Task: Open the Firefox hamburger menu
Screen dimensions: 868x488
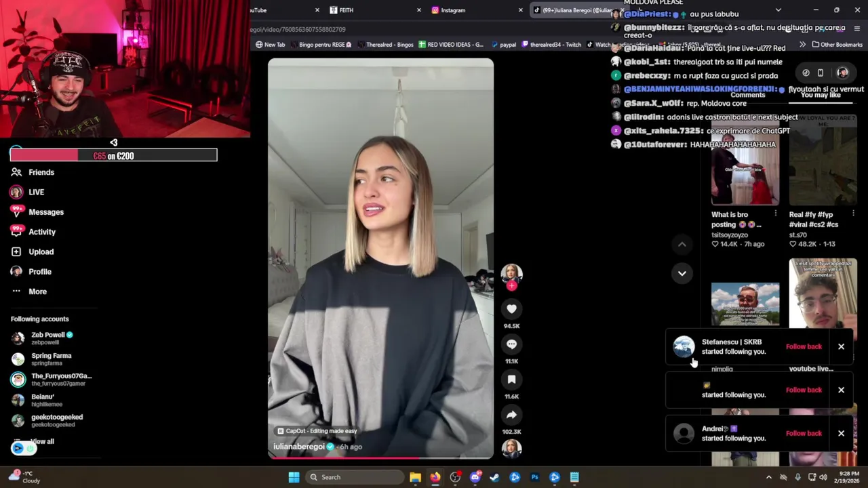Action: [x=856, y=28]
